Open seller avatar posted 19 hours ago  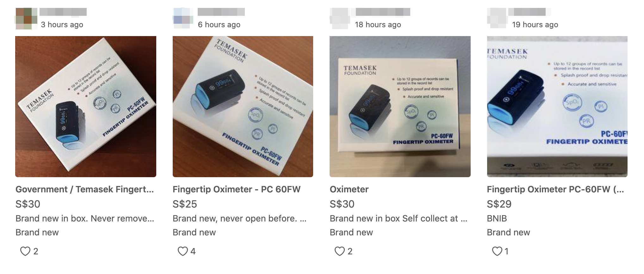coord(498,19)
